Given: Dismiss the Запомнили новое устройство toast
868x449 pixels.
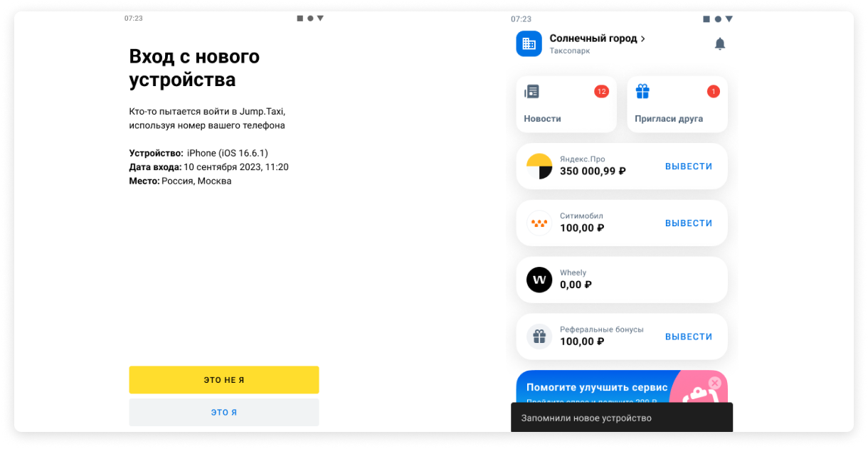Looking at the screenshot, I should coord(621,418).
